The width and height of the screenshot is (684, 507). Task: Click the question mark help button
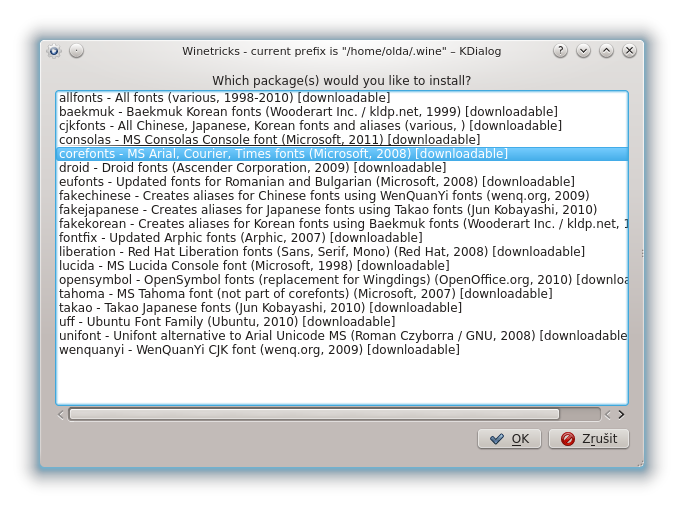561,51
